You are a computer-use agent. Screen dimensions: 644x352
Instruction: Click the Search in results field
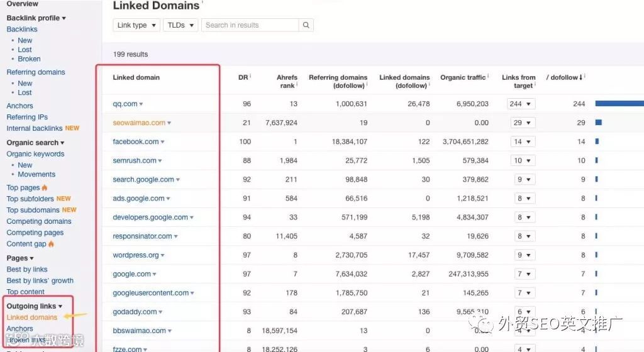250,25
